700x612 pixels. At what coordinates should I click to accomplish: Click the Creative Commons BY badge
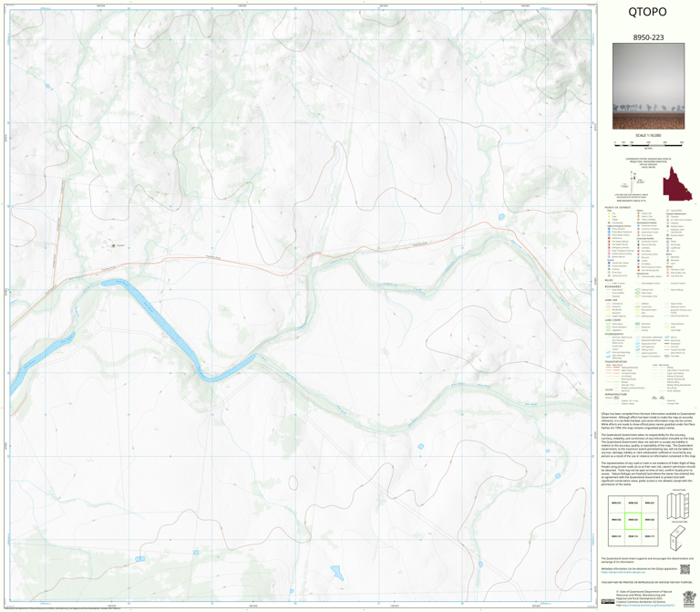(608, 602)
